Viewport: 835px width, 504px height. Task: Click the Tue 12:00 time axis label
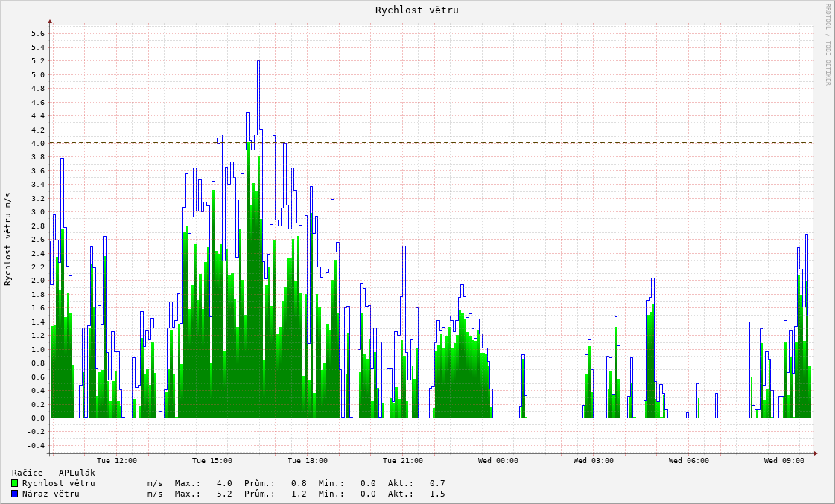(117, 460)
